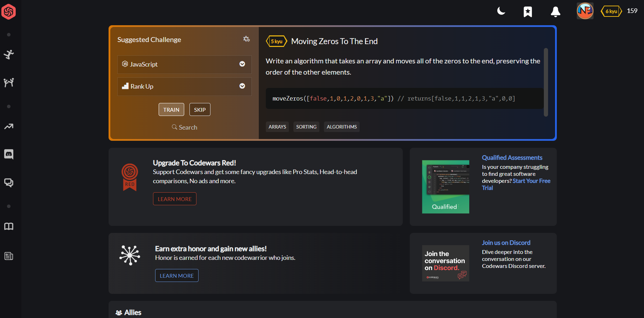644x318 pixels.
Task: Open the Discord icon in the sidebar
Action: click(9, 154)
